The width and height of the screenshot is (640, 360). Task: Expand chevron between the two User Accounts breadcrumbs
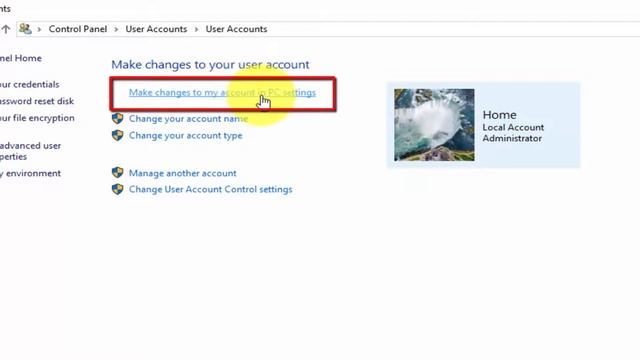click(x=196, y=29)
